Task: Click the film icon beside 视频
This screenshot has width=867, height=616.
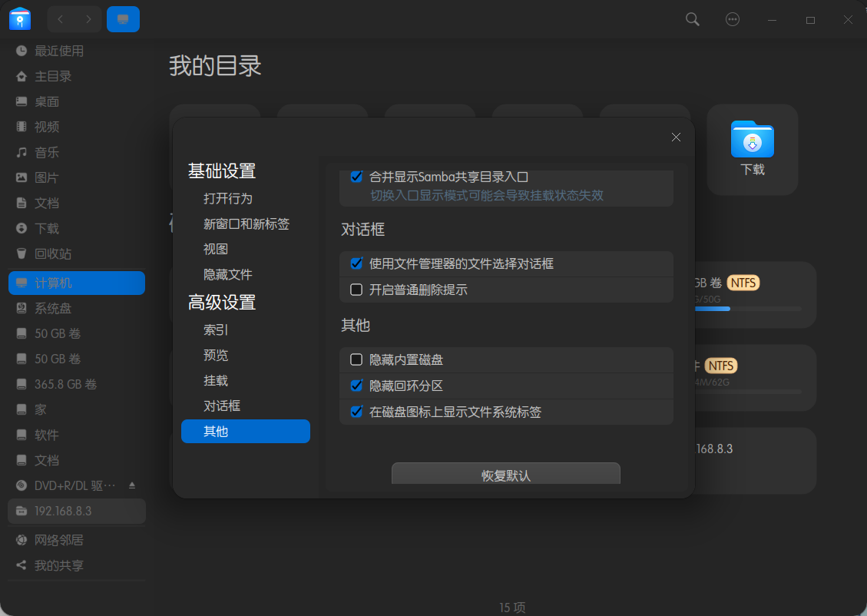Action: (22, 127)
